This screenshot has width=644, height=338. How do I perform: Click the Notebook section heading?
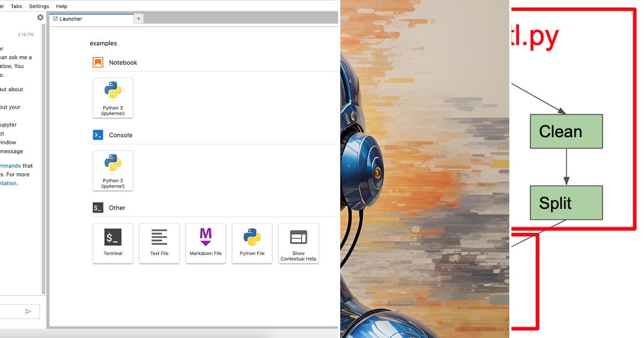[123, 62]
